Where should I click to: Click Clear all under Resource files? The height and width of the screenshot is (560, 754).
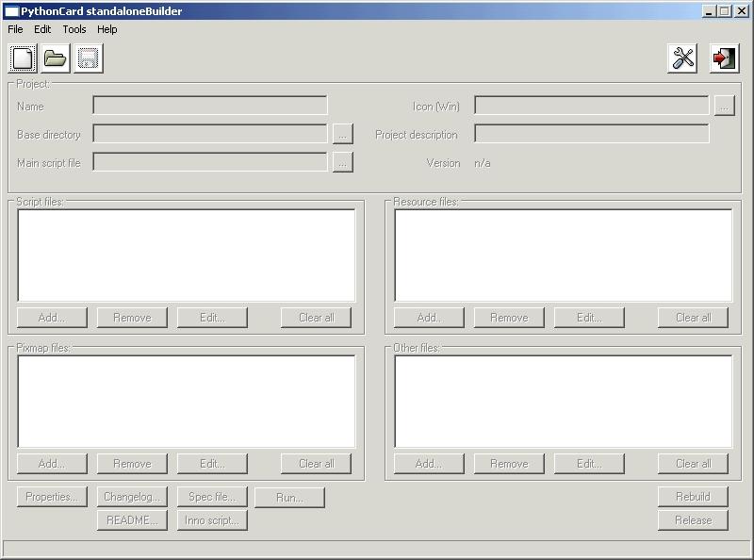coord(693,318)
